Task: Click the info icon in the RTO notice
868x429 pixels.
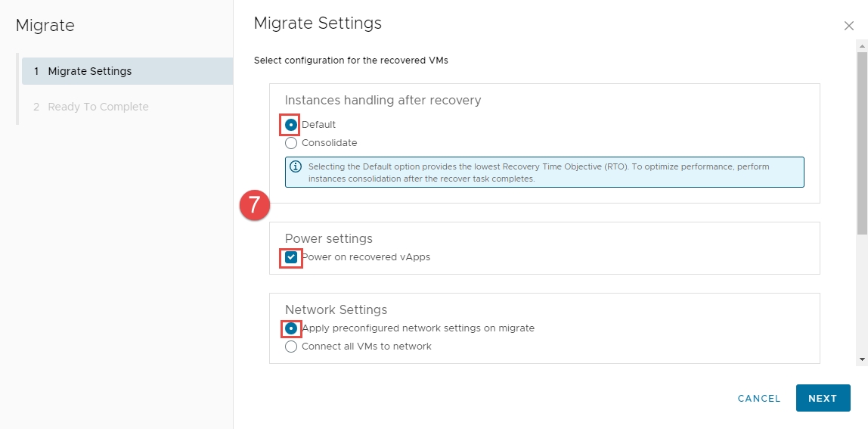Action: (296, 166)
